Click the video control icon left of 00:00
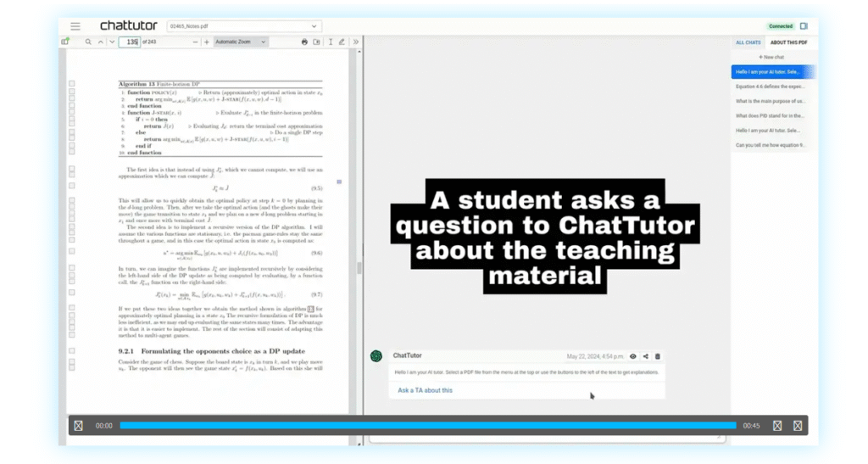This screenshot has height=464, width=868. 79,426
